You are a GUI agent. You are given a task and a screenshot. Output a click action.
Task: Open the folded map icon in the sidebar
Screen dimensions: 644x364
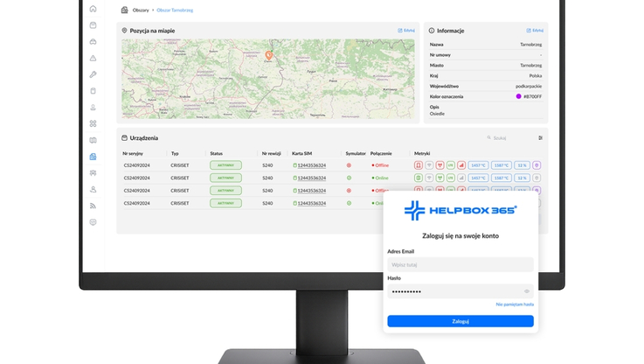[93, 140]
